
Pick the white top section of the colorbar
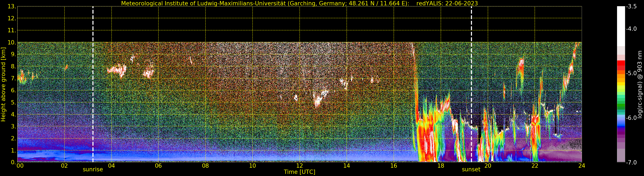(x=621, y=26)
